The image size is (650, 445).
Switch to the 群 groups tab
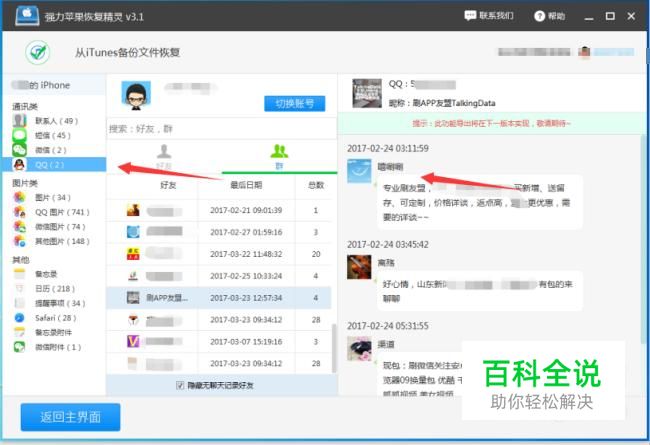point(279,157)
